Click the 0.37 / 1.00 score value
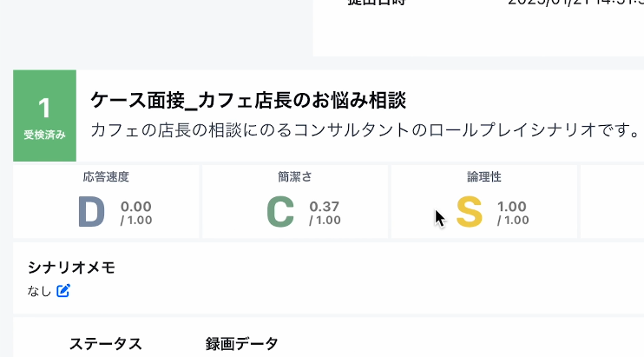Image resolution: width=644 pixels, height=357 pixels. coord(325,213)
